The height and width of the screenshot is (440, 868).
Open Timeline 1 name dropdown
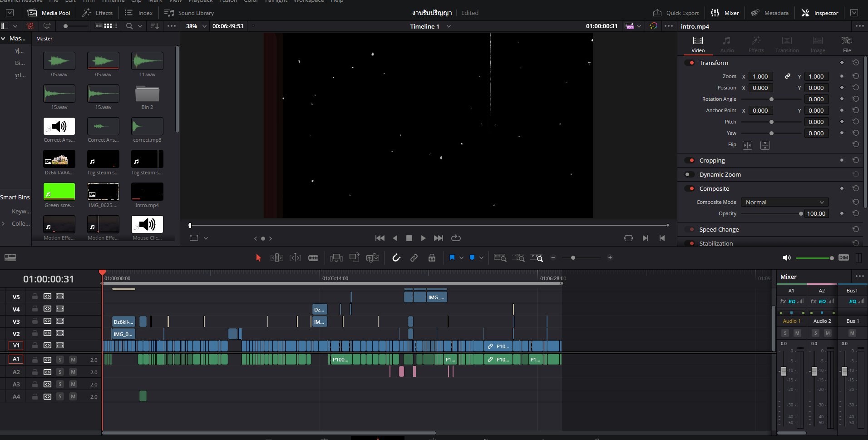click(x=430, y=26)
